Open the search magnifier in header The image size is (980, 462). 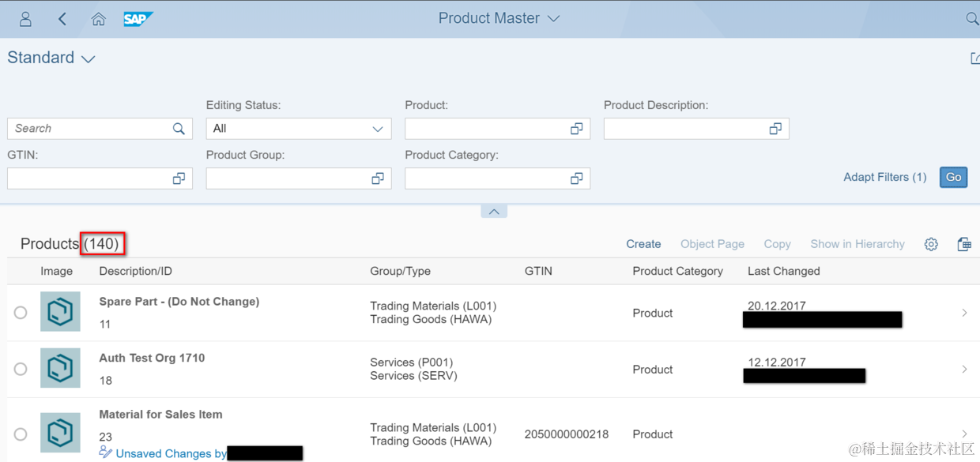pos(972,19)
